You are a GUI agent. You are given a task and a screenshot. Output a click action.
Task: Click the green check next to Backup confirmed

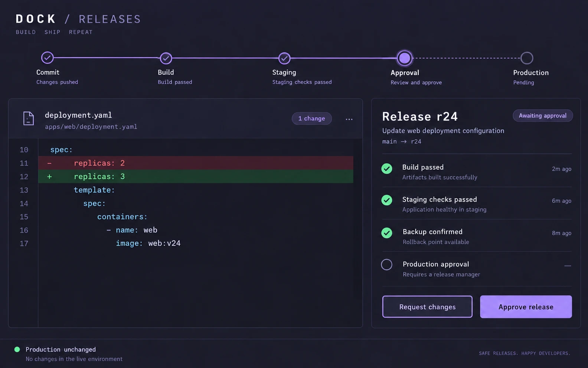(x=387, y=233)
